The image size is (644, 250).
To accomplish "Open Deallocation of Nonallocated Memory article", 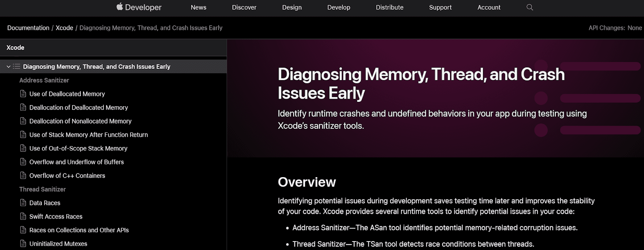I will pyautogui.click(x=80, y=121).
